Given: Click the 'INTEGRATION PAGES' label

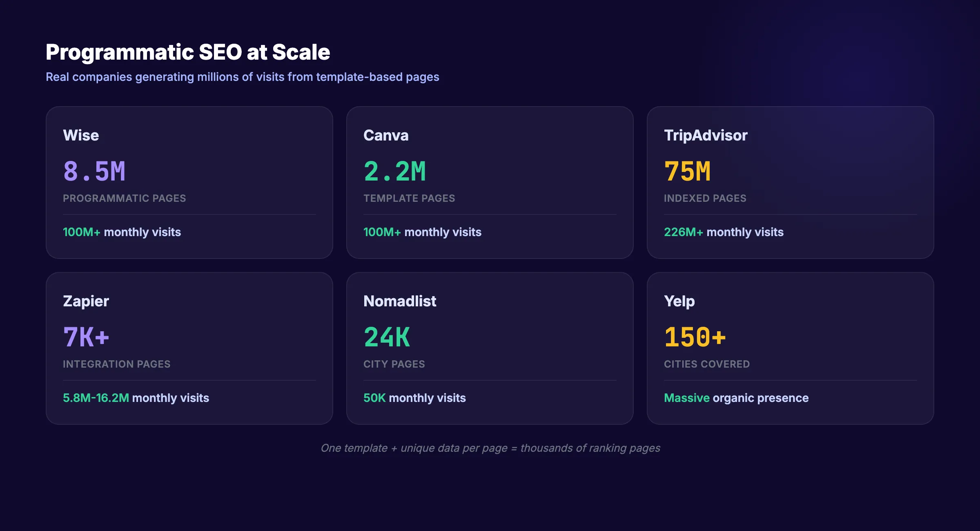Looking at the screenshot, I should click(117, 364).
